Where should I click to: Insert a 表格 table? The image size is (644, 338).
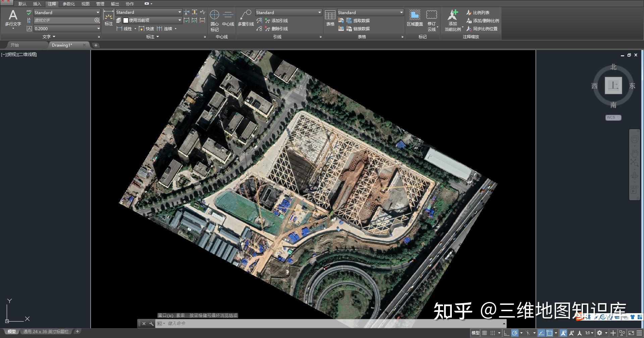point(330,18)
